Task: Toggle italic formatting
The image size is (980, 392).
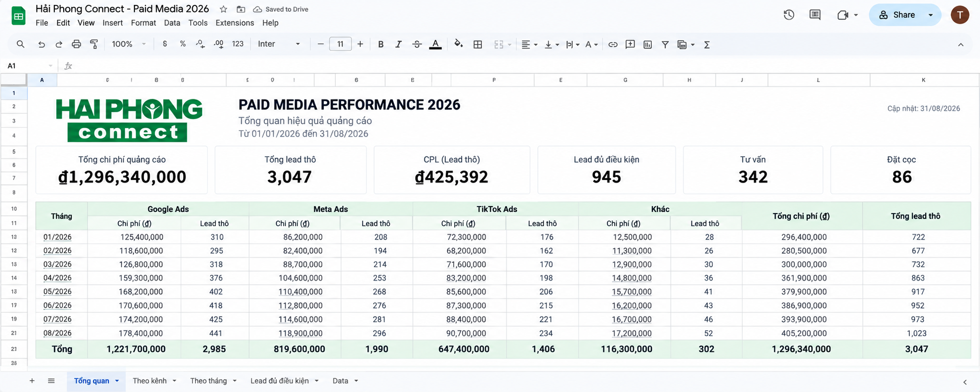Action: (x=398, y=44)
